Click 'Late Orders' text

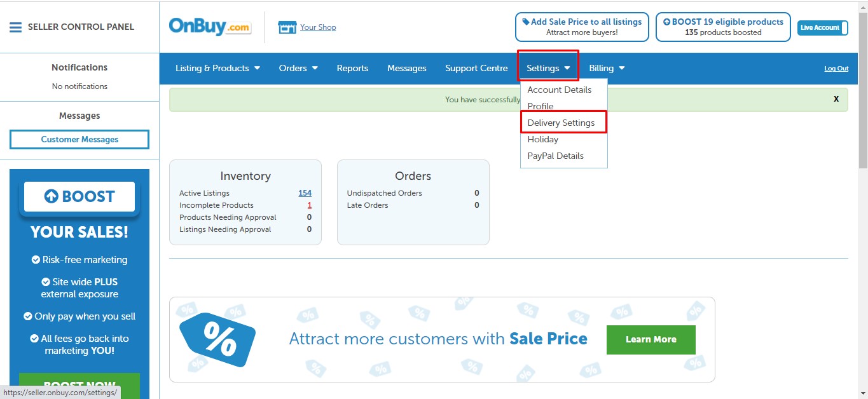(368, 205)
